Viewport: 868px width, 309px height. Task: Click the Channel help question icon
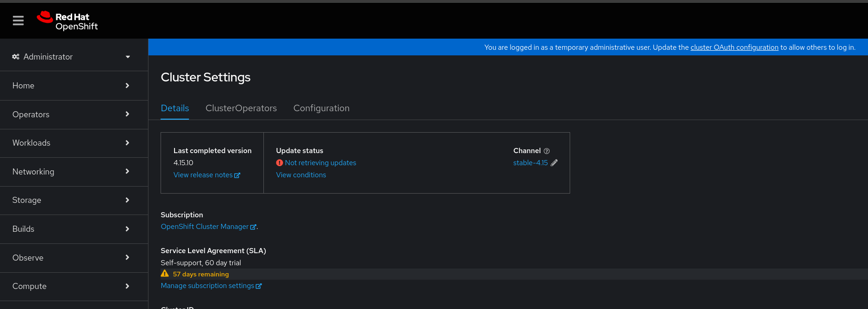pos(547,151)
